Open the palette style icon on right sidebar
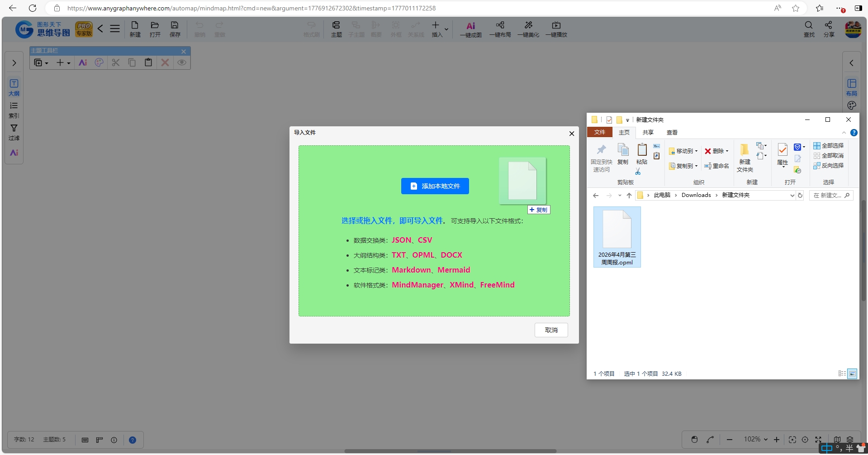The image size is (868, 455). coord(852,105)
